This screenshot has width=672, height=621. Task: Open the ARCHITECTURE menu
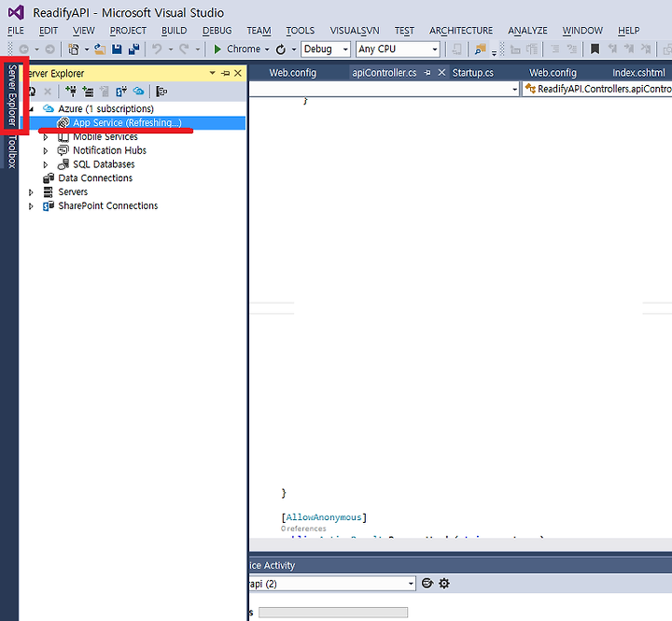[461, 31]
